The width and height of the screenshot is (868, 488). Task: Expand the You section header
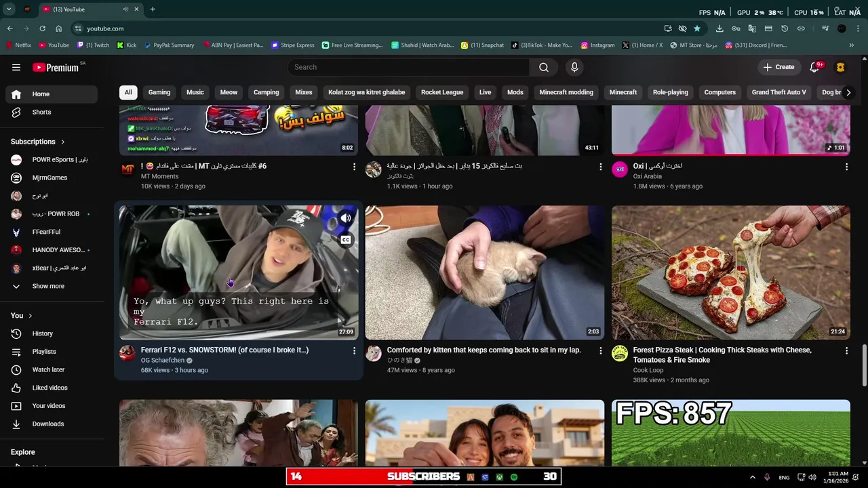[22, 316]
